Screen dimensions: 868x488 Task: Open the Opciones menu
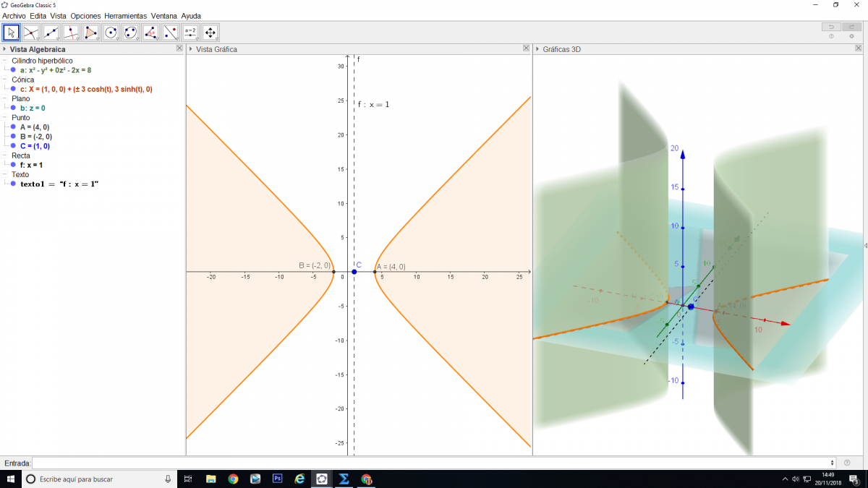pos(85,16)
